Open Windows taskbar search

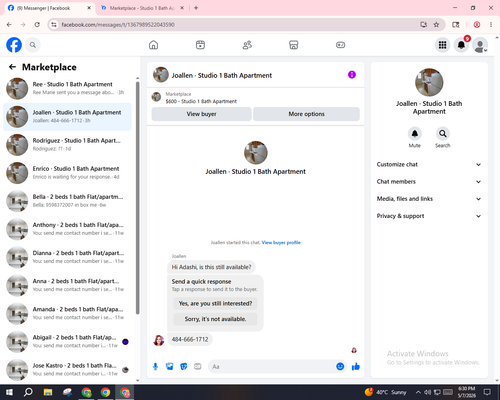point(28,392)
